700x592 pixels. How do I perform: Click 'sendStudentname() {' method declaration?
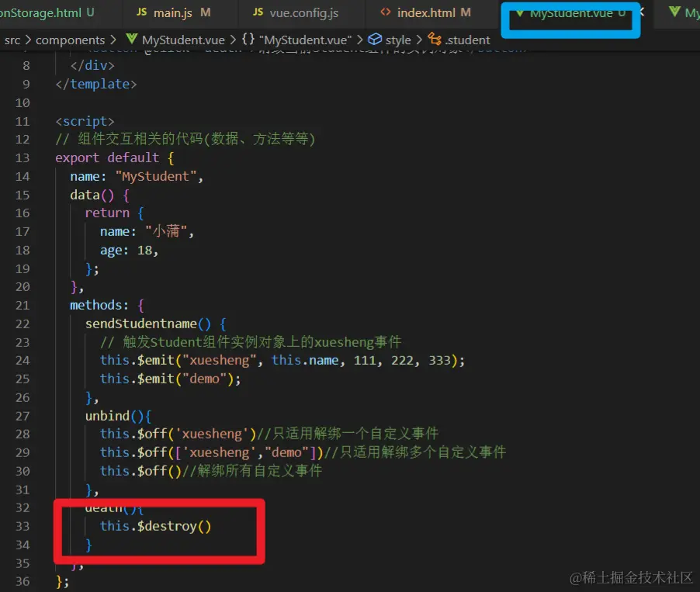coord(156,324)
